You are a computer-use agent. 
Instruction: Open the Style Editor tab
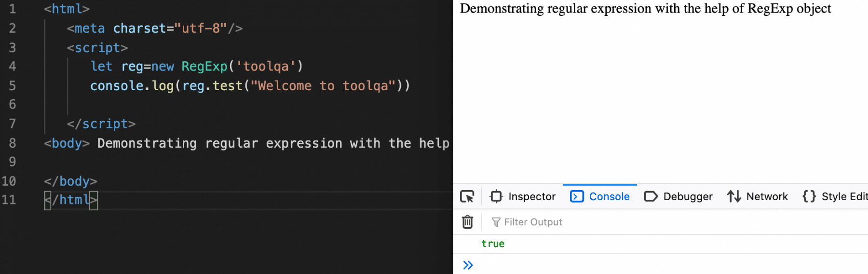tap(834, 196)
